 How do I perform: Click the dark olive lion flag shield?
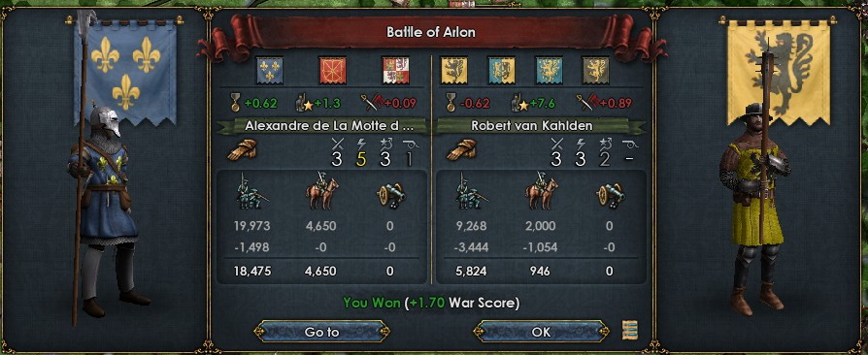(595, 70)
